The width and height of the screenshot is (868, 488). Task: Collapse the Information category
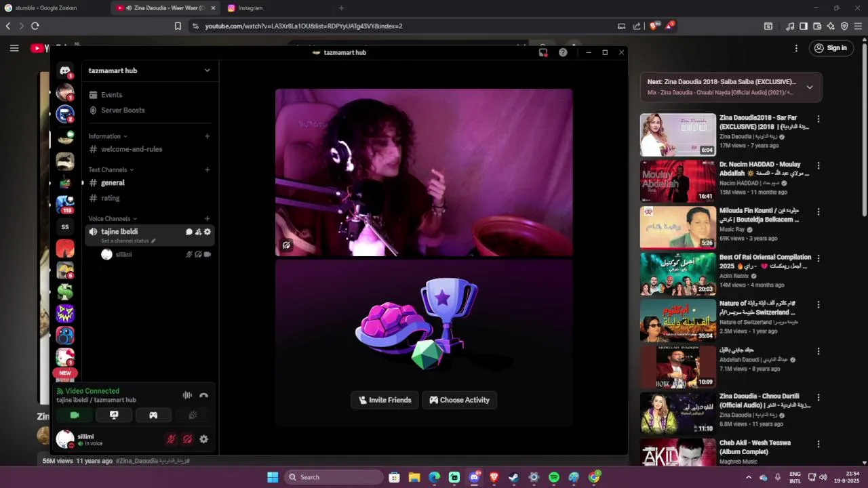[x=107, y=136]
